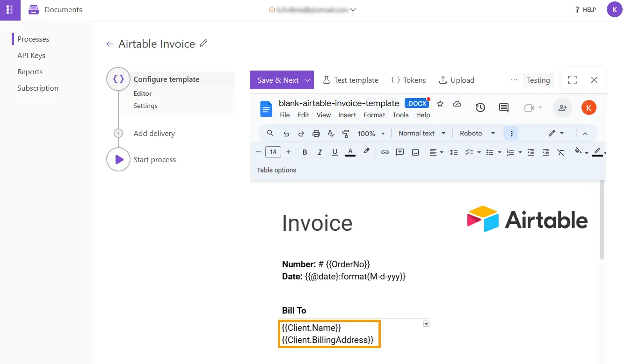Open version history clock icon
Screen dimensions: 625x364
[x=480, y=108]
